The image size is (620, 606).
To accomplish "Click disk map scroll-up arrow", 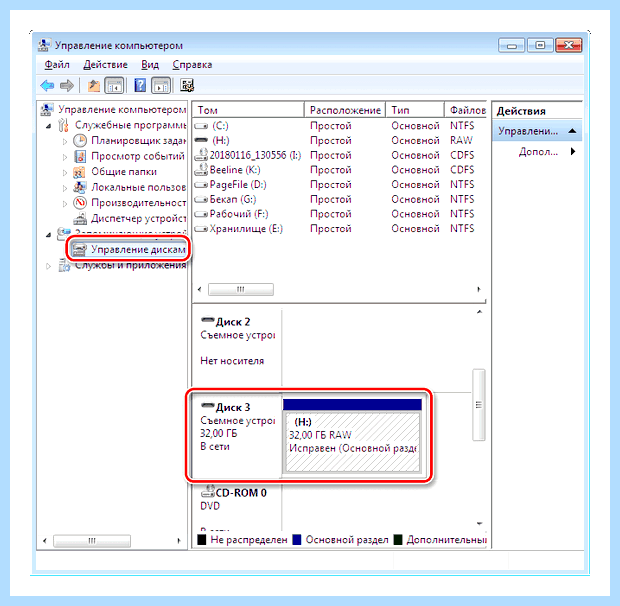I will pos(479,312).
